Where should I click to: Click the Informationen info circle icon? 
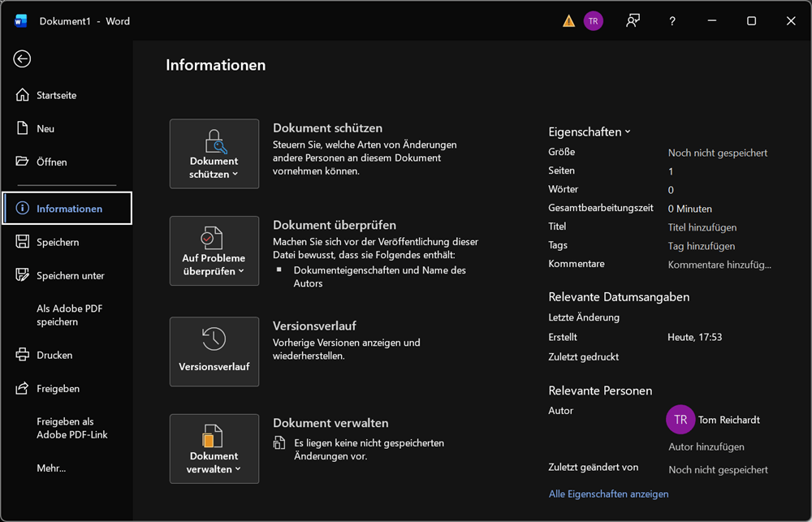point(22,208)
